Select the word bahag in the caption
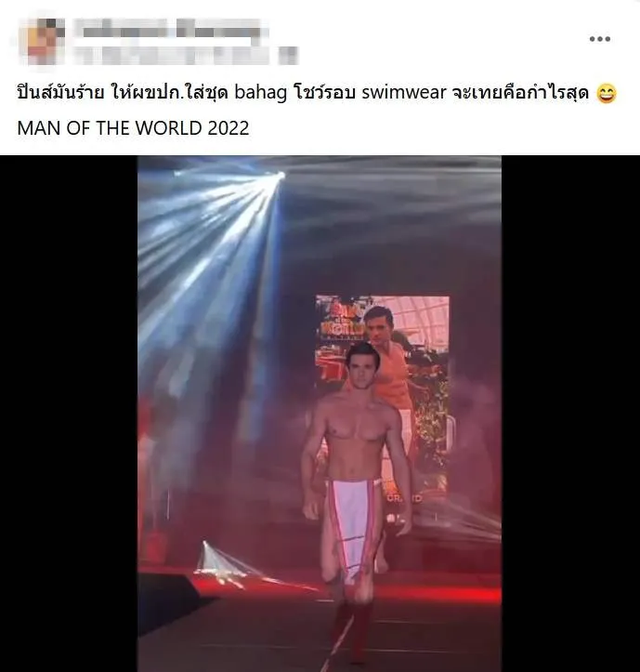This screenshot has width=640, height=672. [x=260, y=93]
